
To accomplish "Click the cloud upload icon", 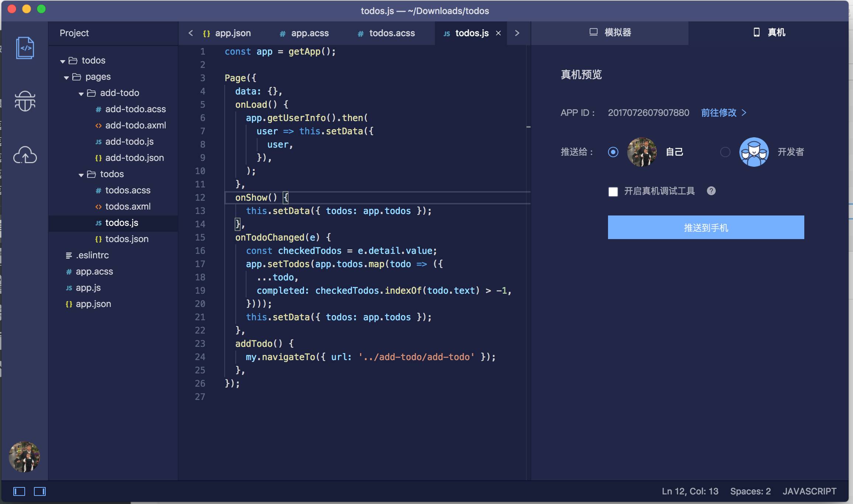I will pos(25,155).
